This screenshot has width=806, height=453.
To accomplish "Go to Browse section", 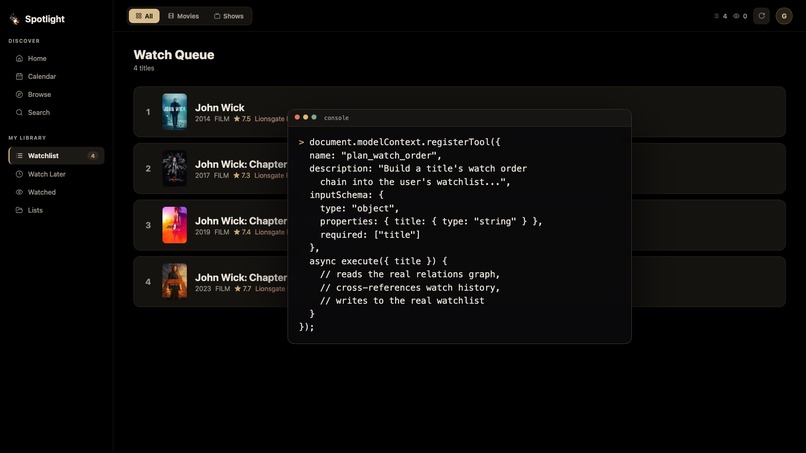I will tap(57, 94).
